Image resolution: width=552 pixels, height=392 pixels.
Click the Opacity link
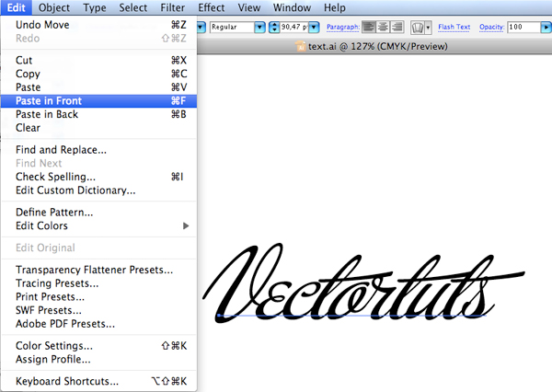[x=491, y=27]
